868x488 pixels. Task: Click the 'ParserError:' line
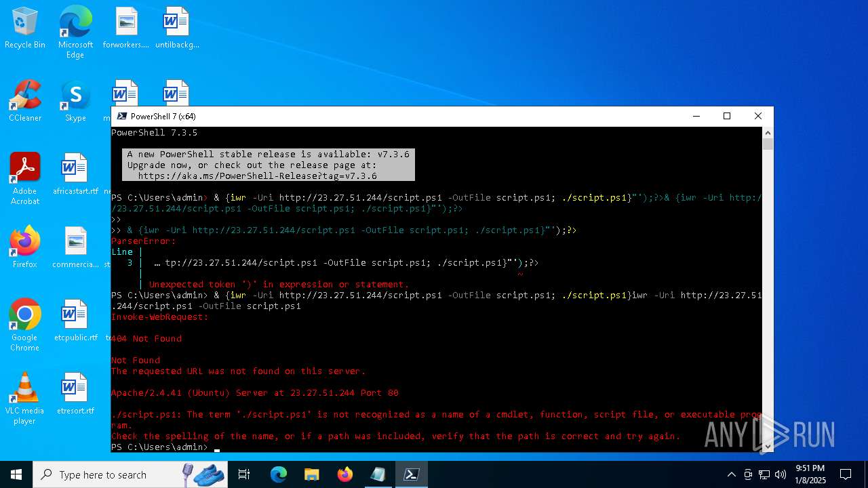coord(144,241)
